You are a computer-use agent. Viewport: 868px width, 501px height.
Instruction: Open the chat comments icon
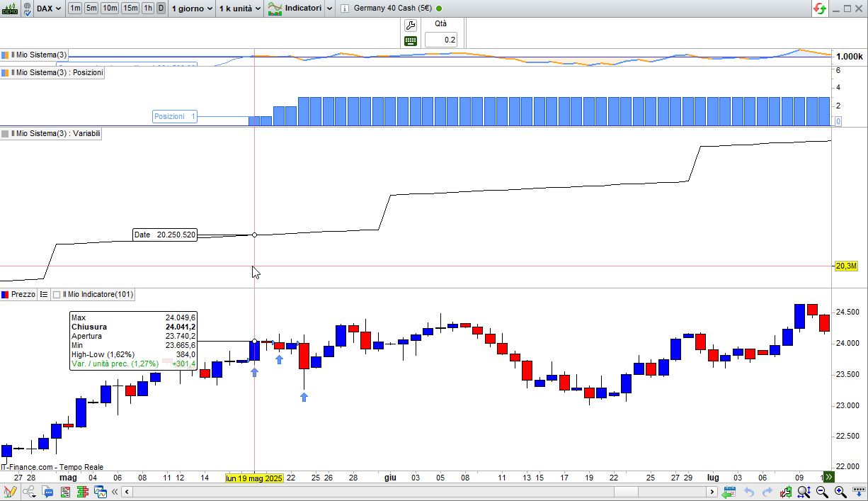click(x=47, y=492)
